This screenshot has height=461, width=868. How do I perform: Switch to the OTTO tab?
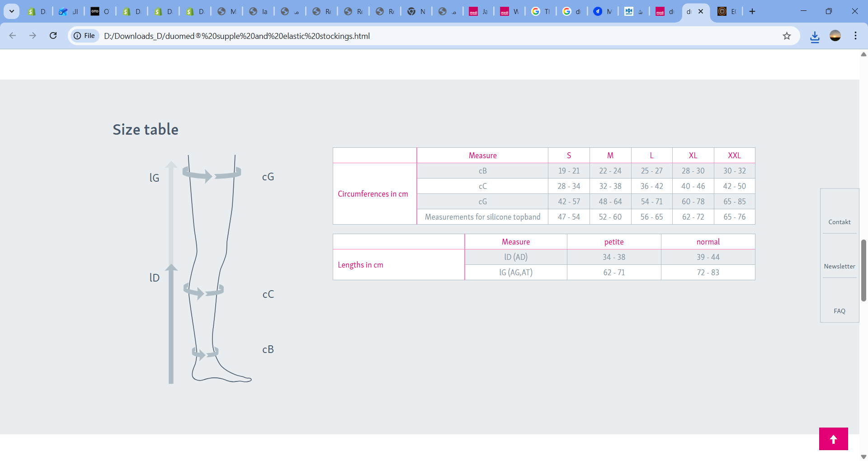(100, 11)
